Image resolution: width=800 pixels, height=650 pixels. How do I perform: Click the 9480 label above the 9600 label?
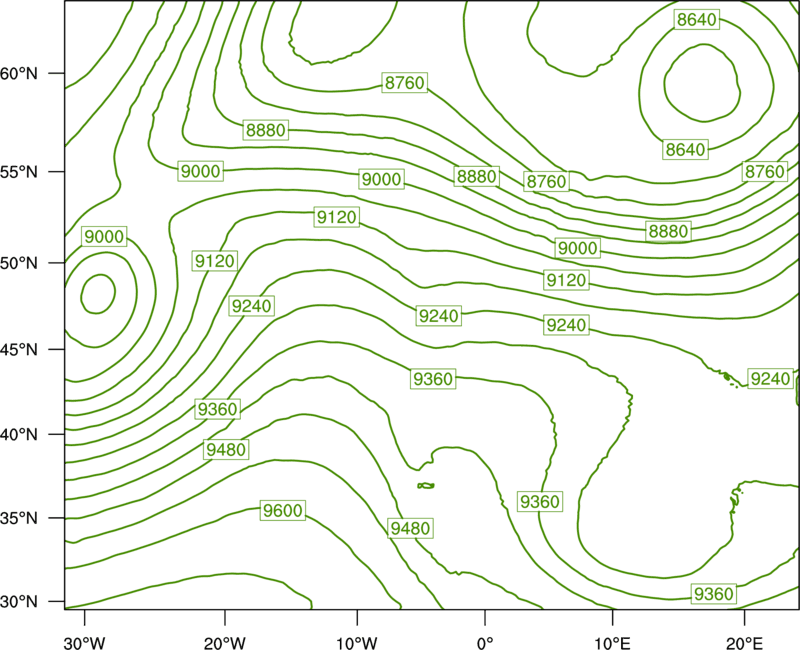point(226,449)
